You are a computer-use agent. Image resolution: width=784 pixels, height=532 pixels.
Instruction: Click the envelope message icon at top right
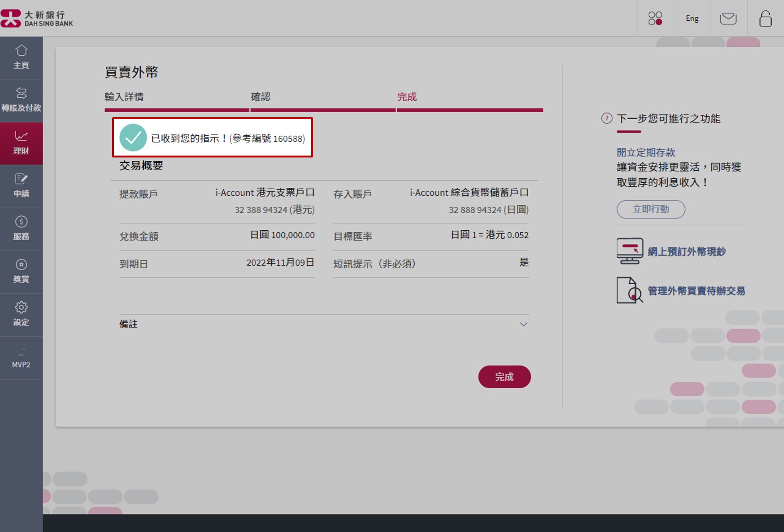728,18
